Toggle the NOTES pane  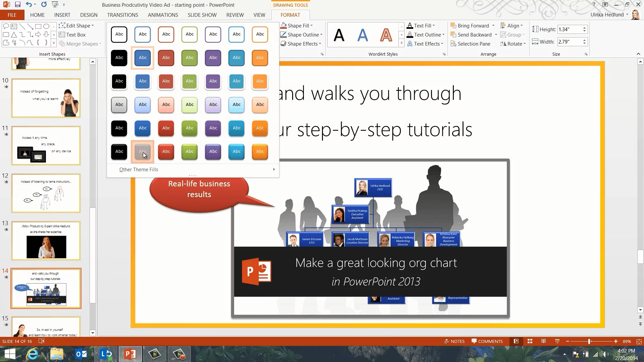(x=454, y=341)
